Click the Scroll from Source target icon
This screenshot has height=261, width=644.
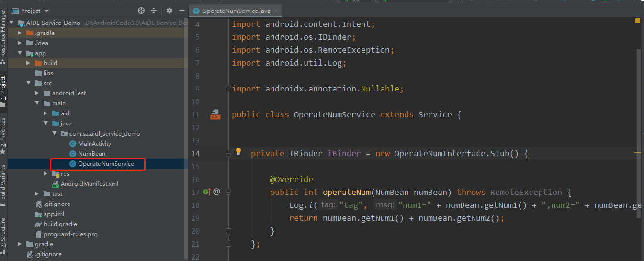pos(141,11)
